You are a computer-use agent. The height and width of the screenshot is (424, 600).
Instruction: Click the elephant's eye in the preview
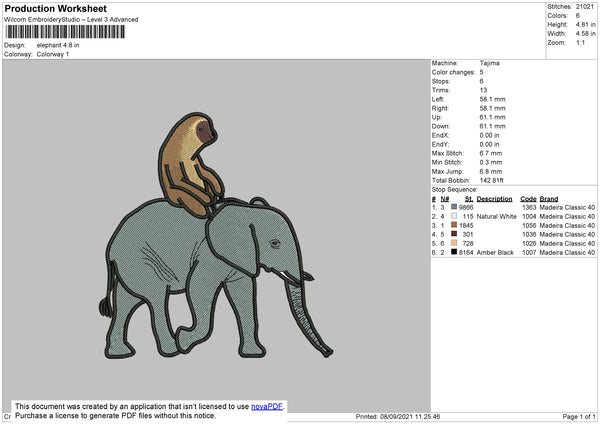tap(276, 242)
